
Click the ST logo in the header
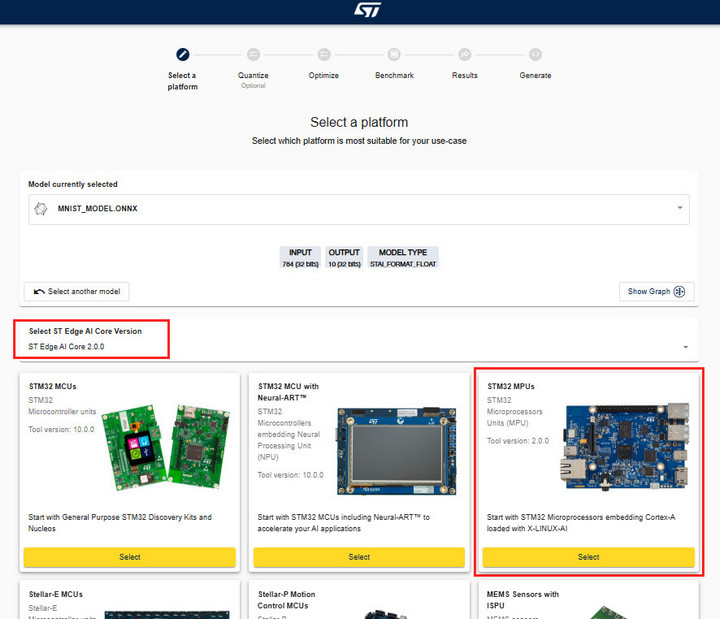point(367,10)
